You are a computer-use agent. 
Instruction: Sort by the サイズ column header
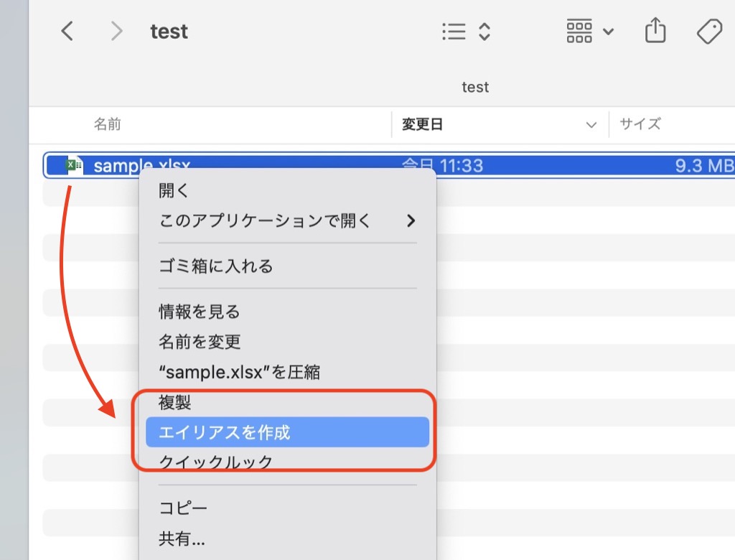click(x=640, y=124)
